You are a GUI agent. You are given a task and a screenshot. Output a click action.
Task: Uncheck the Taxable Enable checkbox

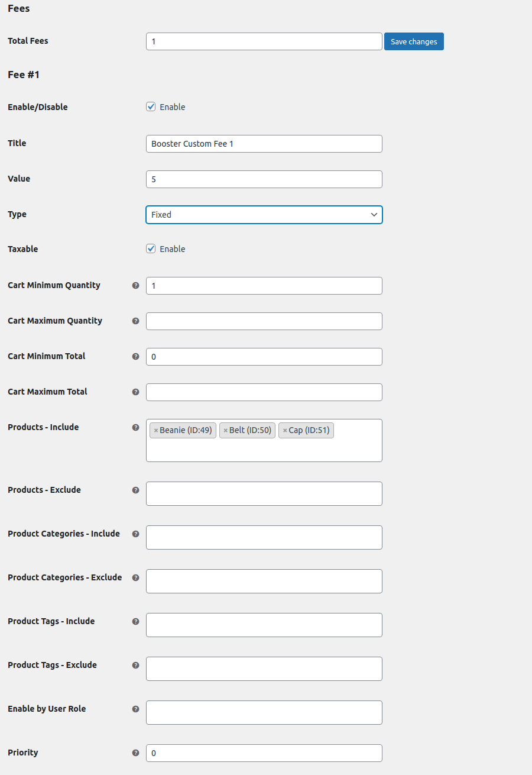pyautogui.click(x=151, y=249)
